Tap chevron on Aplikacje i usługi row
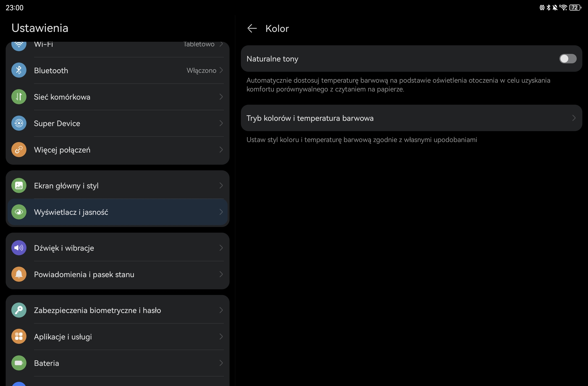Screen dimensions: 588x386 [x=221, y=336]
